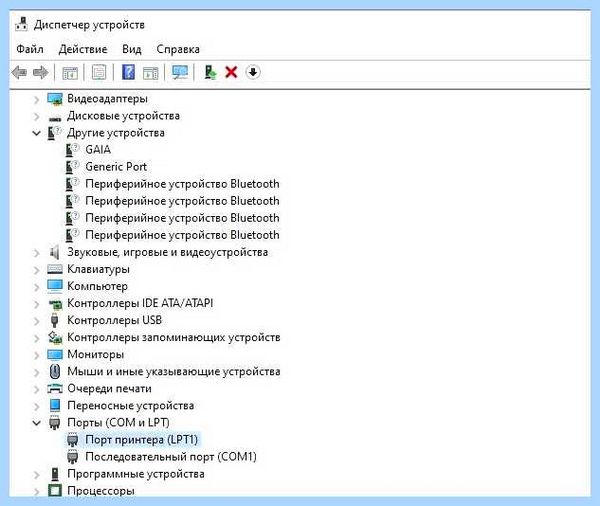Click the Процессоры chip icon
The width and height of the screenshot is (600, 506).
click(55, 490)
